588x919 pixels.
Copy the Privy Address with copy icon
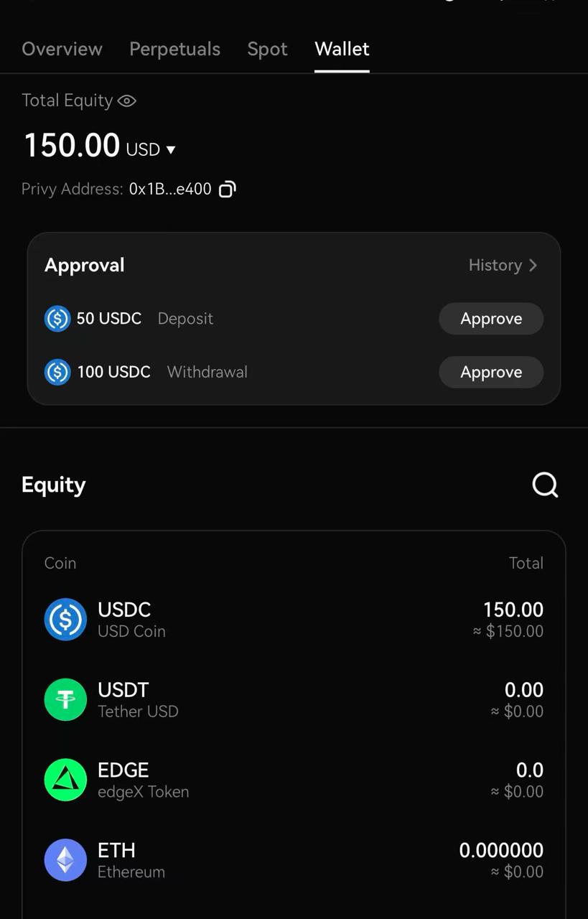227,190
